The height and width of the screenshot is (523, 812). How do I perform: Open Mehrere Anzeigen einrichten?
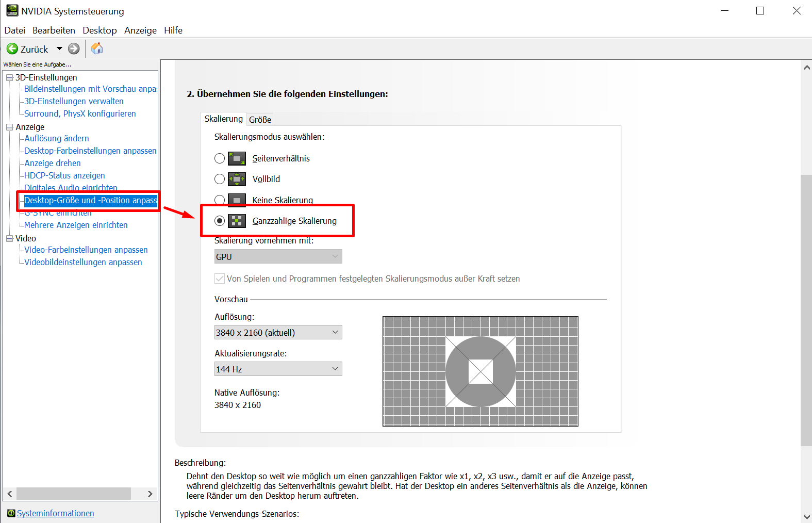pos(76,225)
